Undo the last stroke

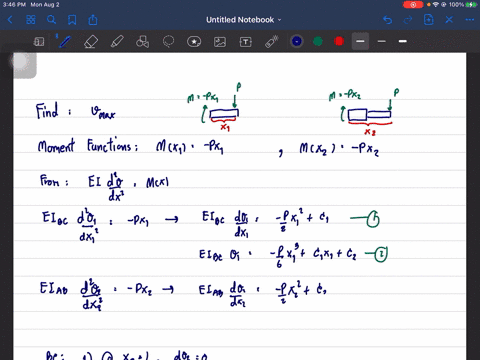pos(387,20)
